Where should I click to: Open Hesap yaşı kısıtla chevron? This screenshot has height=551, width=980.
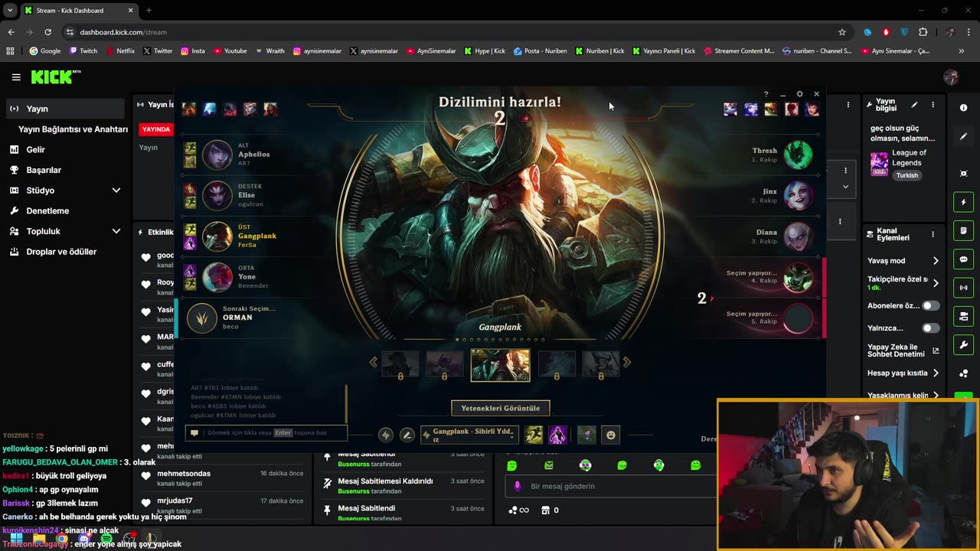point(935,373)
